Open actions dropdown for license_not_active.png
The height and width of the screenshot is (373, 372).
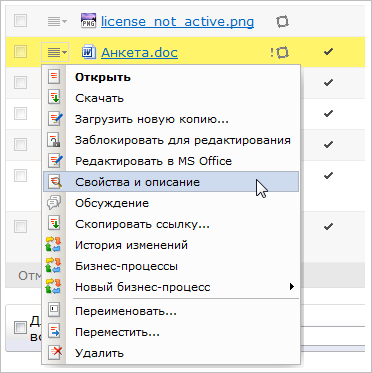pyautogui.click(x=57, y=22)
